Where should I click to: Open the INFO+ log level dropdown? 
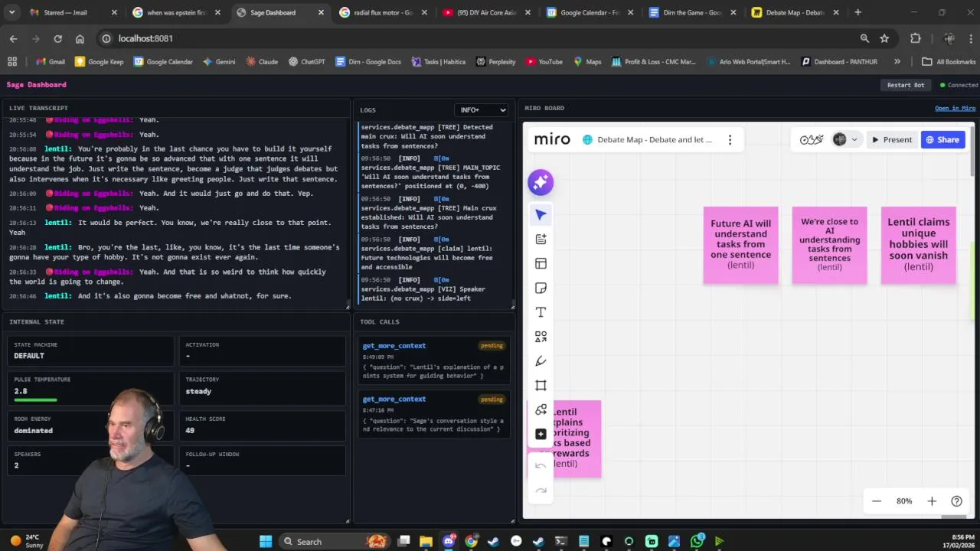click(x=481, y=110)
